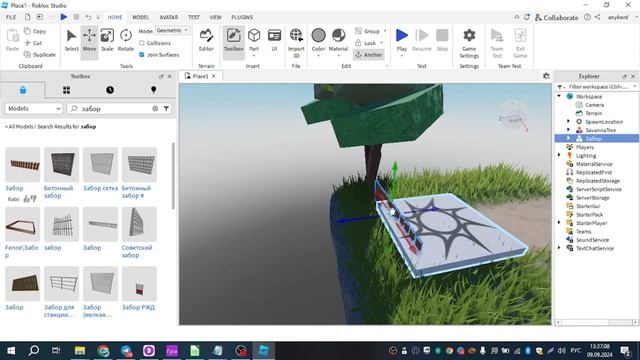Open Game Settings

(469, 43)
